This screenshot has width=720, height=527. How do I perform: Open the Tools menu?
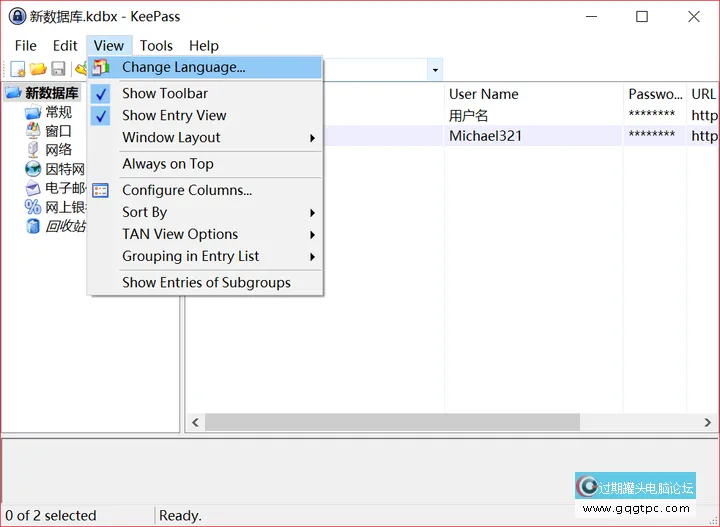(x=156, y=45)
